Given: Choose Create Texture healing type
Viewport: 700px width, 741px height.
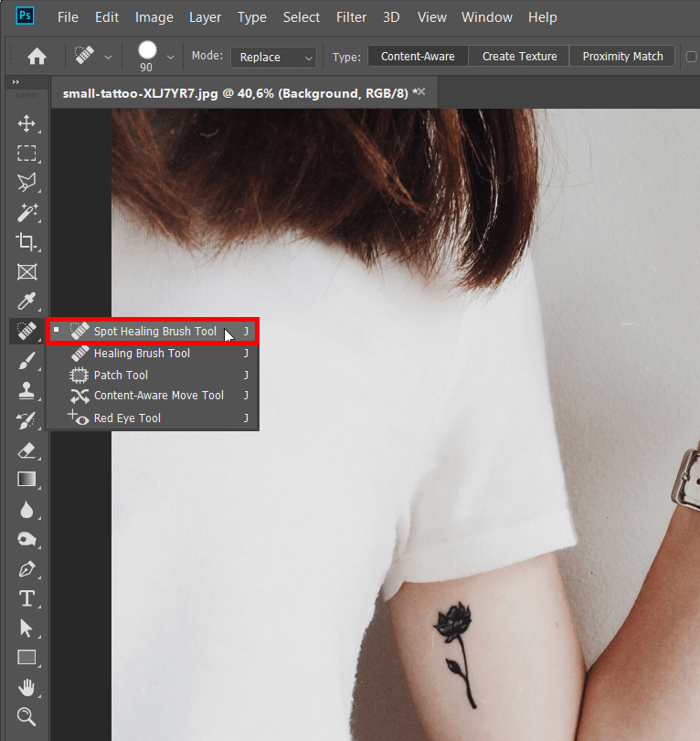Looking at the screenshot, I should 519,57.
